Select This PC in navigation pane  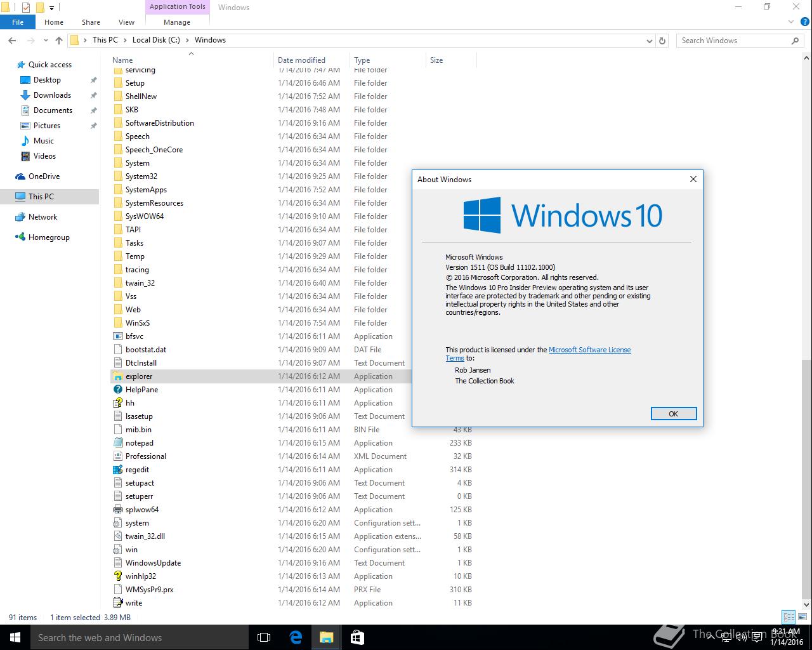[41, 197]
